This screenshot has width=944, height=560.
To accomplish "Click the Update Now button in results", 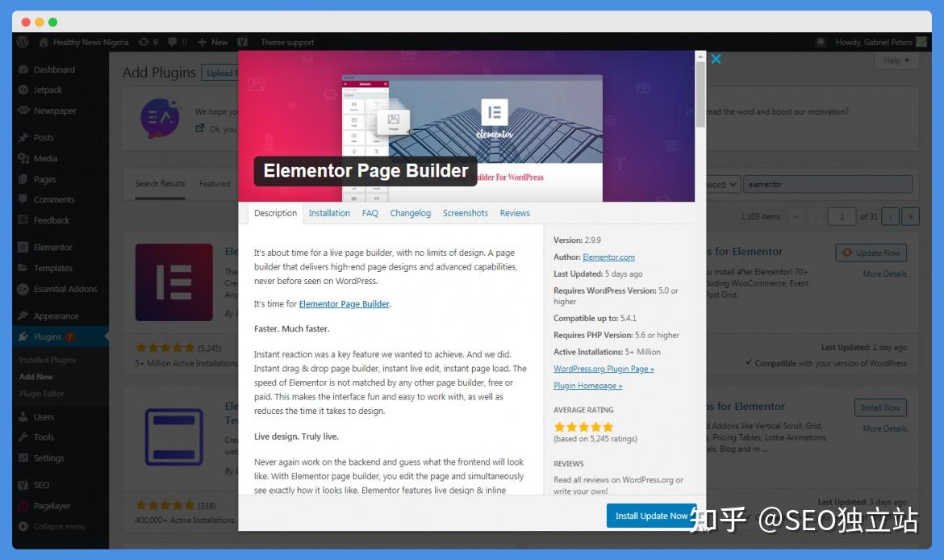I will click(871, 253).
